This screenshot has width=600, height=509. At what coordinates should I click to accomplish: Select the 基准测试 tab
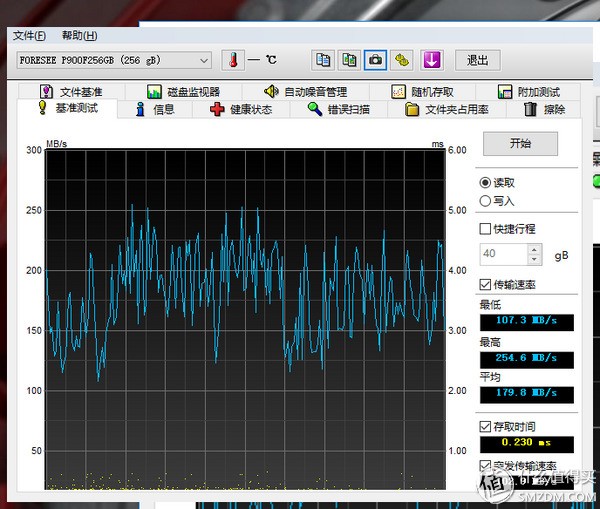coord(68,108)
